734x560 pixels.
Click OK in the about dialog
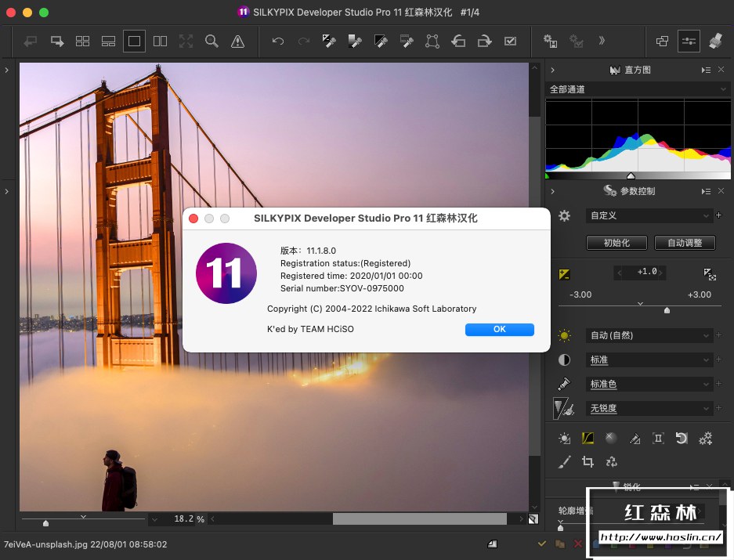(x=499, y=330)
